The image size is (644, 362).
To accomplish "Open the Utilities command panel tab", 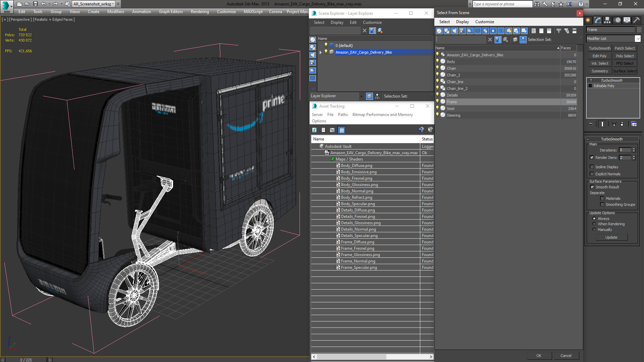I will [636, 20].
